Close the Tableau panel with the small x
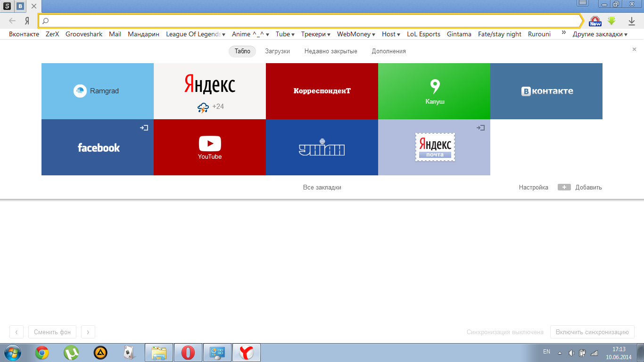The image size is (644, 362). pyautogui.click(x=634, y=49)
